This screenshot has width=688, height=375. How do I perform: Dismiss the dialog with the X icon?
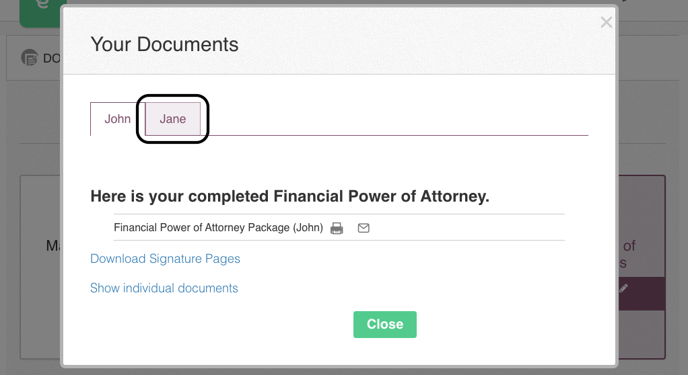point(606,22)
